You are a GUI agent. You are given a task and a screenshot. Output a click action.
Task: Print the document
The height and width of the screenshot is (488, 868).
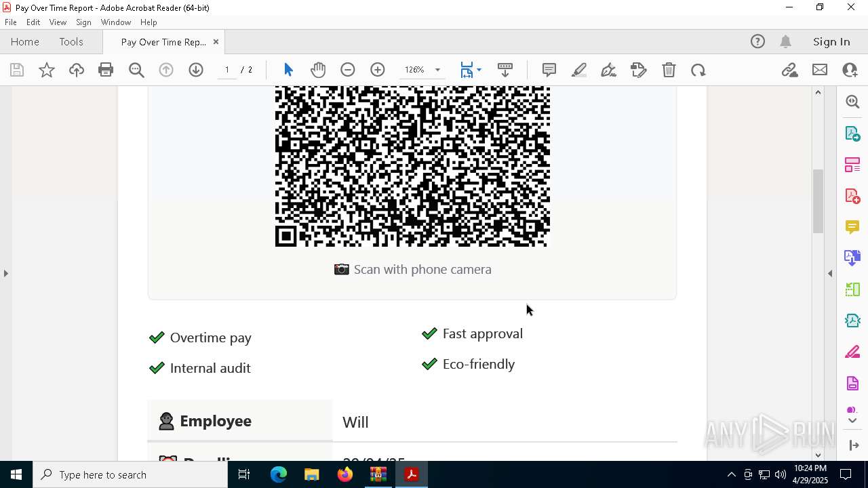pyautogui.click(x=106, y=70)
